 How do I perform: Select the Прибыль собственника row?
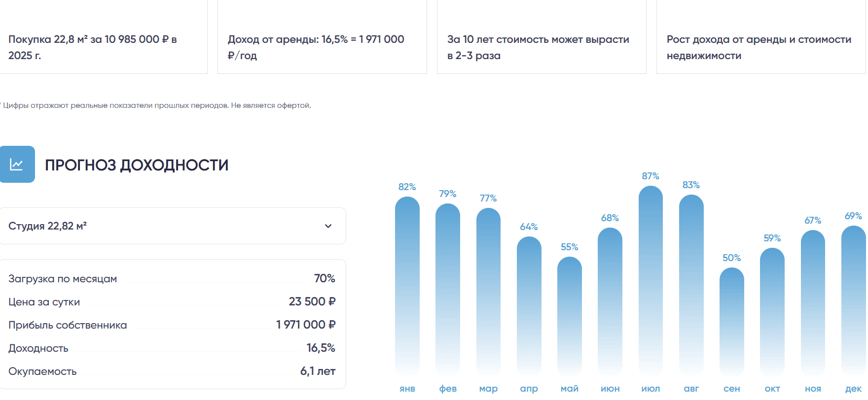click(172, 325)
